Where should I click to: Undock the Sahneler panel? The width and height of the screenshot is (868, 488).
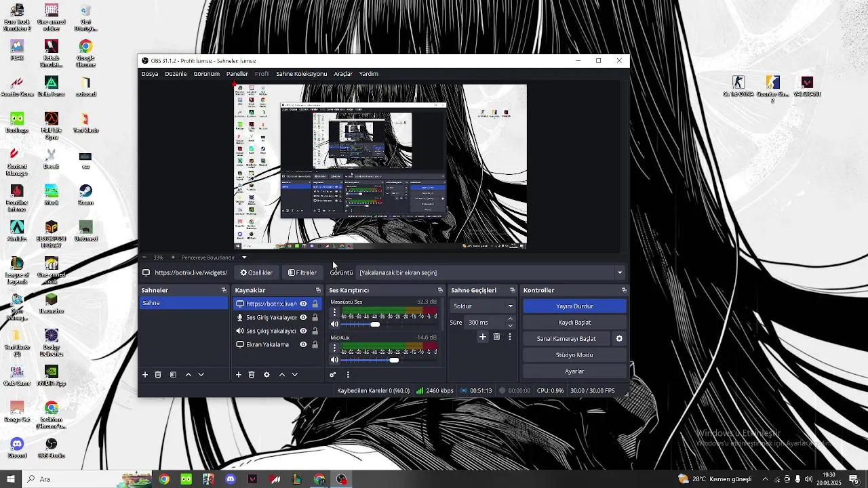(224, 290)
